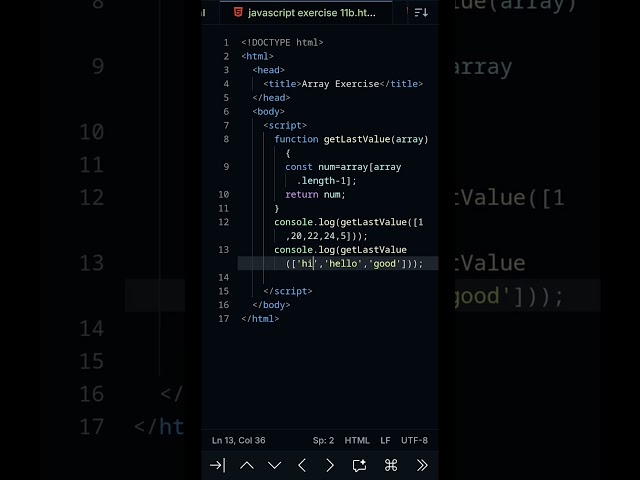
Task: Click console.log(getLastValue([1 on line 12
Action: (x=349, y=222)
